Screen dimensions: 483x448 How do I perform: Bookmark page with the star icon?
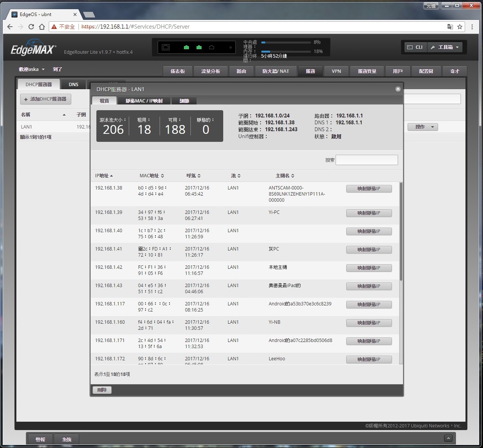coord(460,27)
